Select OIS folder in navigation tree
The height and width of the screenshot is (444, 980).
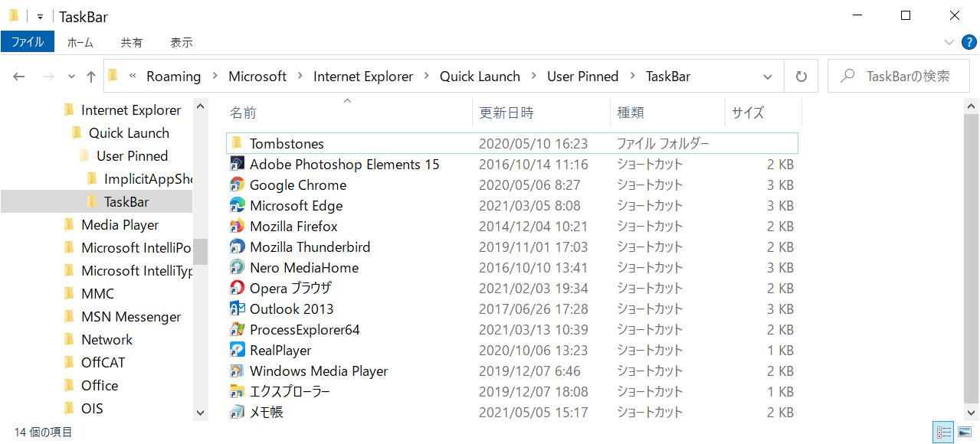click(x=92, y=409)
